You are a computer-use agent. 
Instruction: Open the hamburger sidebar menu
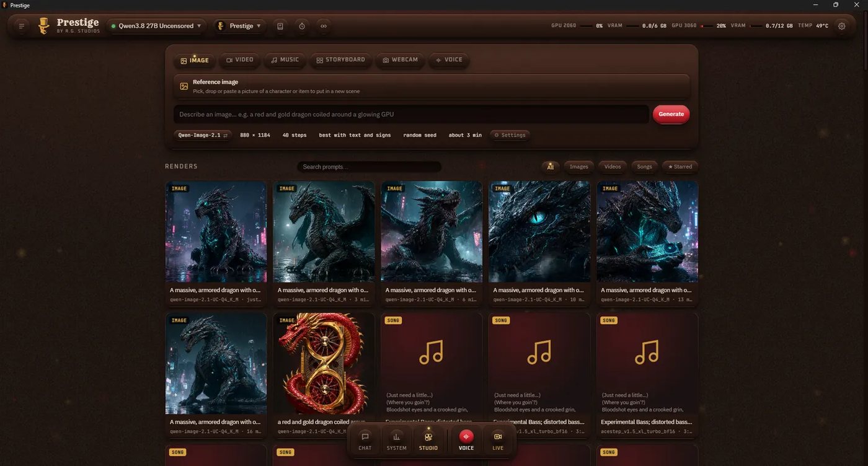click(22, 26)
